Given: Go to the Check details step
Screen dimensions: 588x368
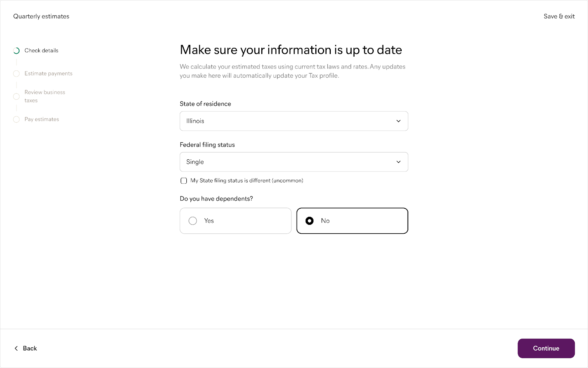Looking at the screenshot, I should tap(42, 50).
